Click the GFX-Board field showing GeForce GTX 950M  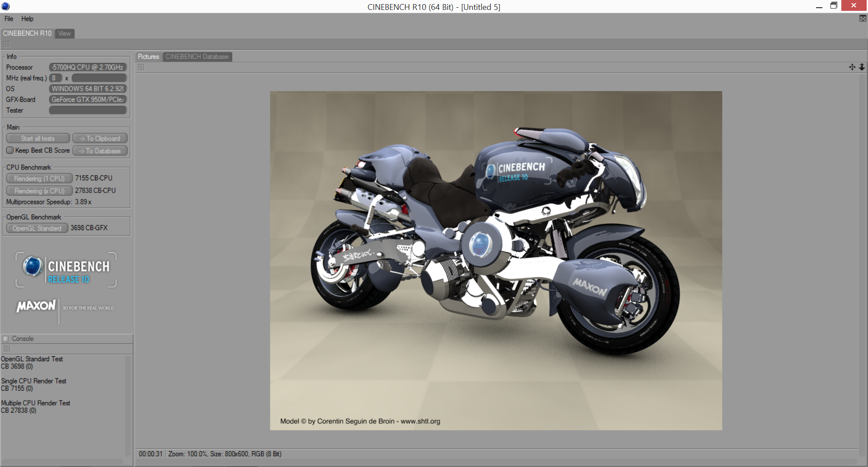(88, 99)
